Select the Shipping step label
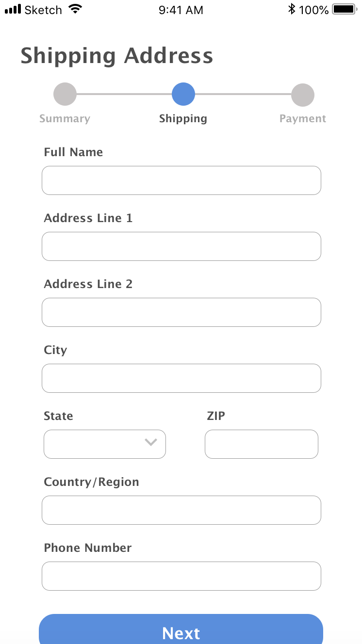This screenshot has width=362, height=644. click(183, 119)
